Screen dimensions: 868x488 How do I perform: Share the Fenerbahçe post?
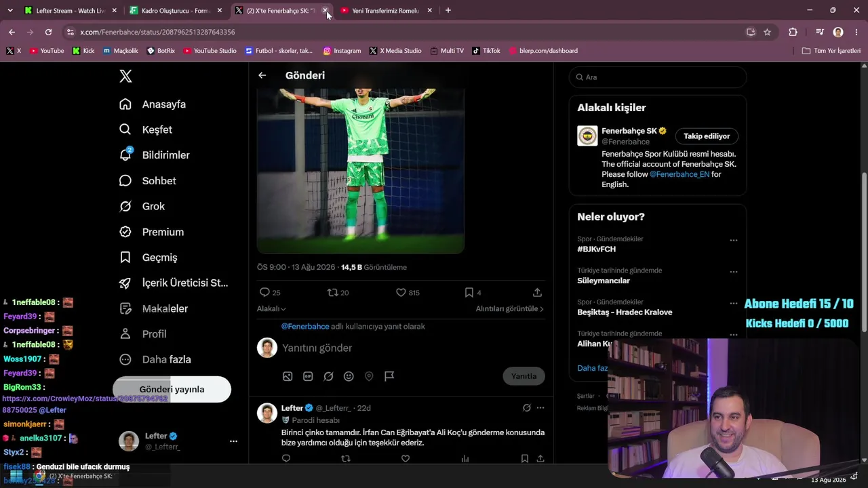(x=537, y=292)
